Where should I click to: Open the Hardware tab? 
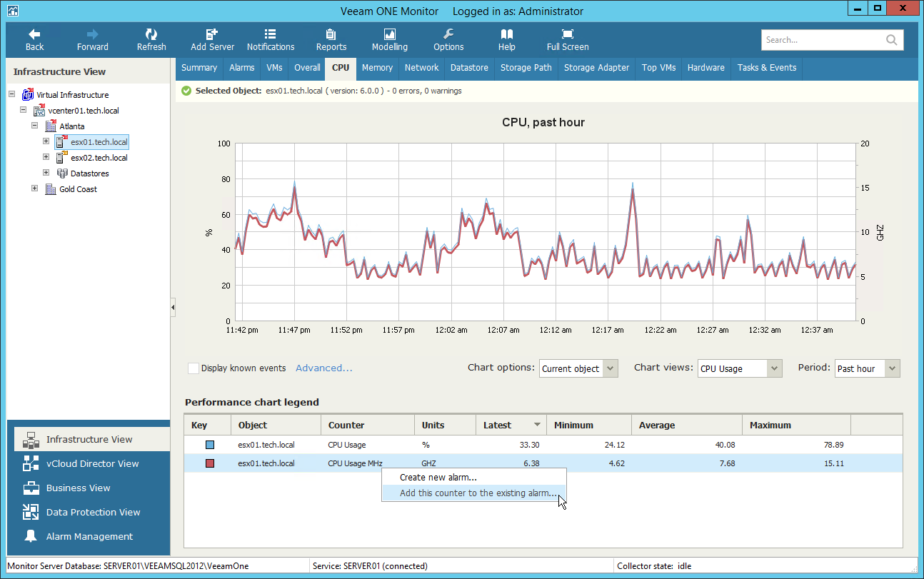point(706,68)
